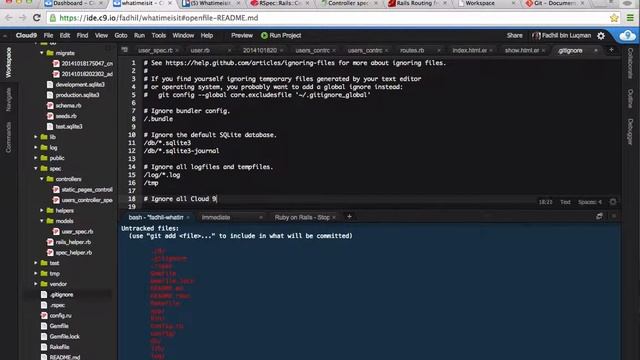
Task: Open the Tools menu
Action: tap(158, 36)
